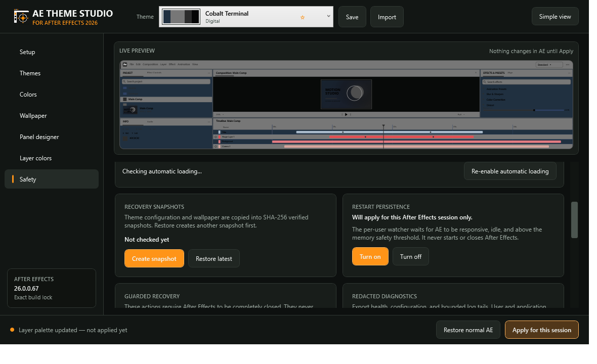Close the Composition: Main Comp panel
This screenshot has height=364, width=597.
476,73
